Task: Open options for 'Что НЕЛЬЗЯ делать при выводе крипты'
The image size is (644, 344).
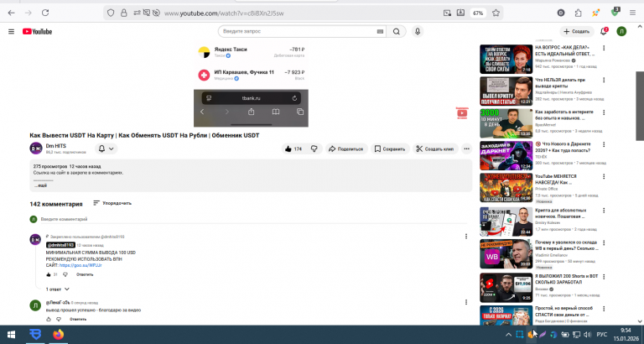Action: click(x=604, y=81)
